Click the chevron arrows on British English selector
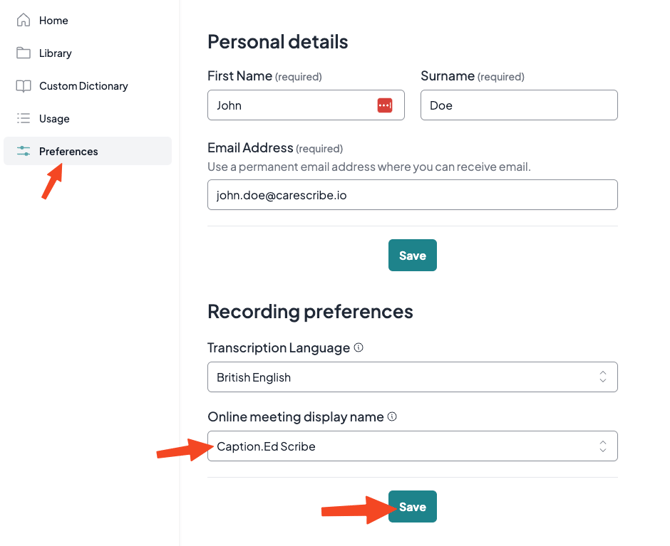Viewport: 670px width, 546px height. 603,377
